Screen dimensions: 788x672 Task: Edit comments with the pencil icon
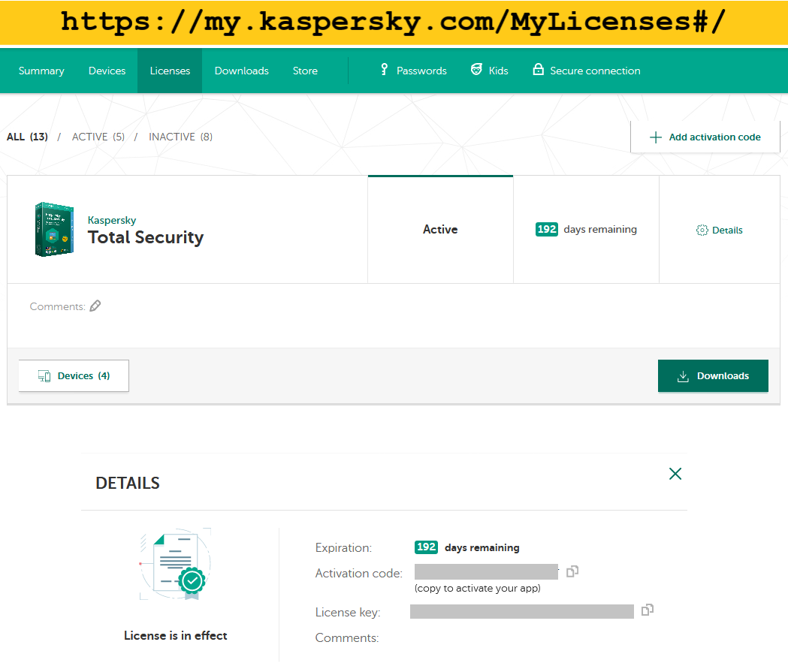(95, 306)
